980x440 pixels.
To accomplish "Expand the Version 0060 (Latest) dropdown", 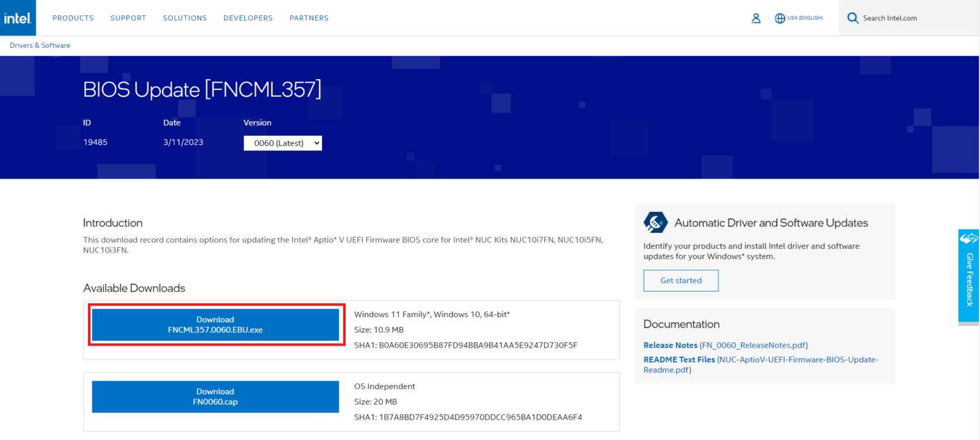I will click(x=283, y=143).
